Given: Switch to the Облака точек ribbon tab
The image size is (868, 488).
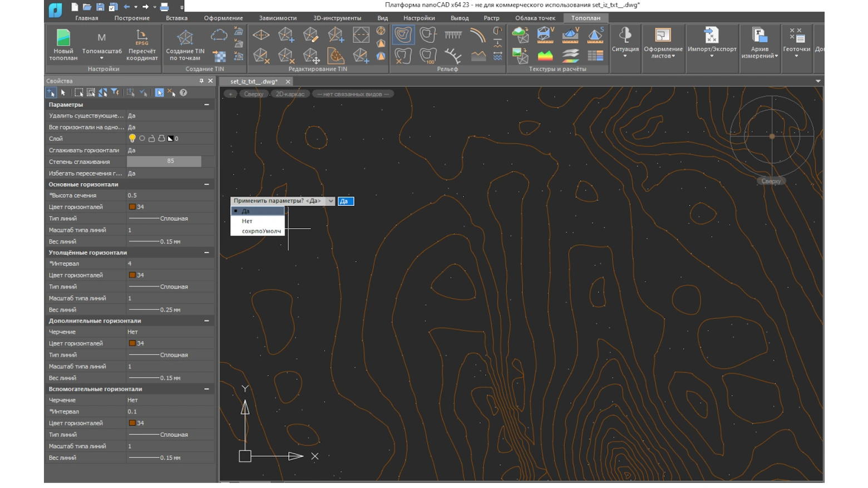Looking at the screenshot, I should (x=535, y=18).
